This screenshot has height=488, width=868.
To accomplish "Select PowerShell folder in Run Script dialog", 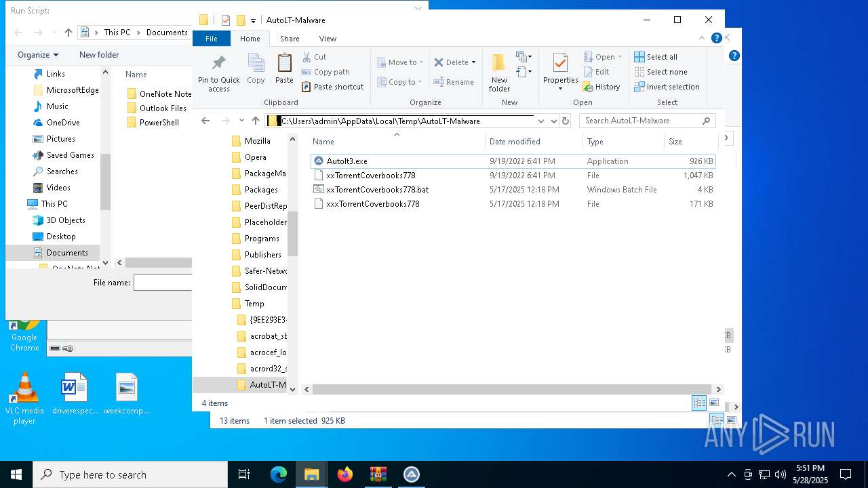I will tap(158, 123).
